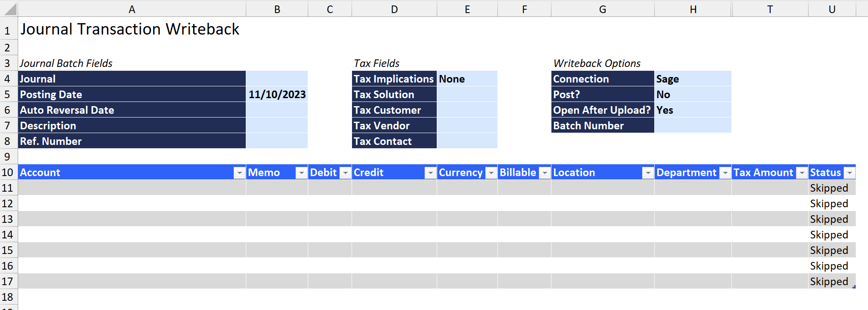Viewport: 868px width, 310px height.
Task: Open the Account column filter dropdown
Action: (x=239, y=173)
